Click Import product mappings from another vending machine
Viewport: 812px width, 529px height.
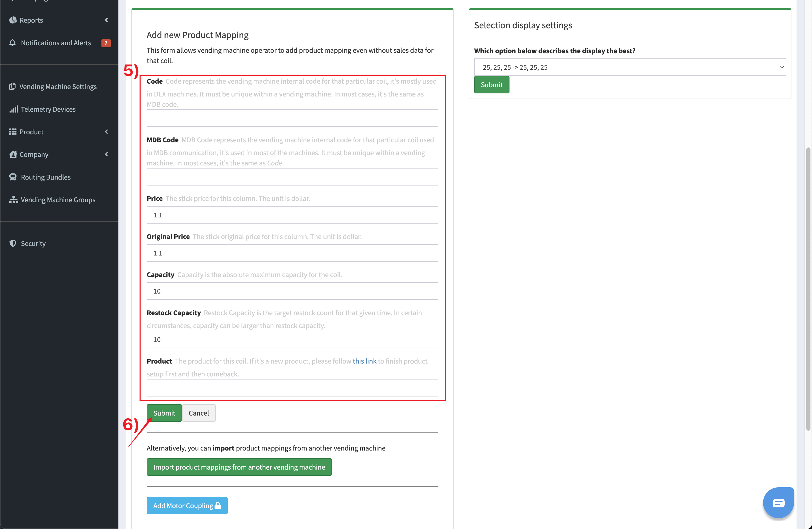239,467
